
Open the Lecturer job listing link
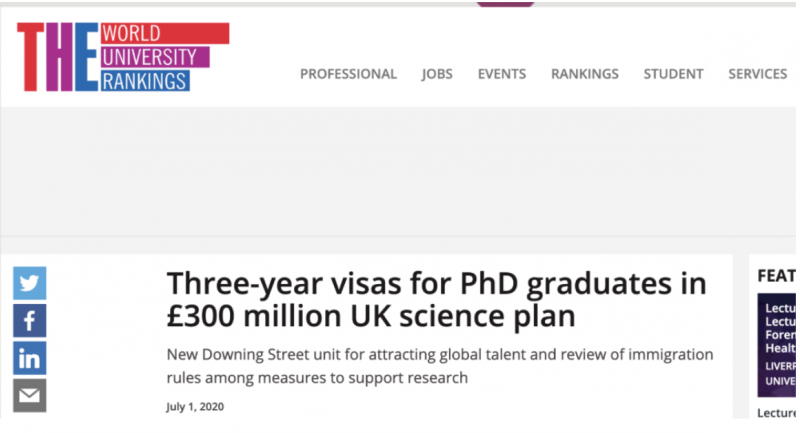[x=777, y=413]
